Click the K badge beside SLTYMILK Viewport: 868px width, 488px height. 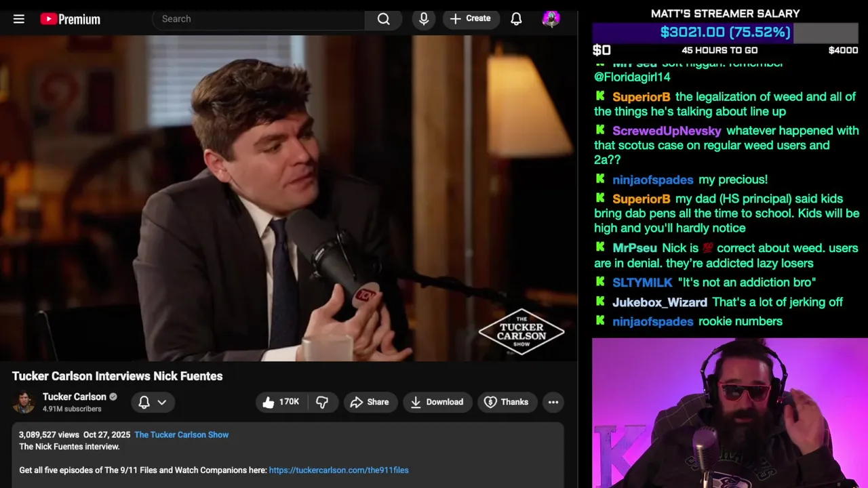click(600, 281)
